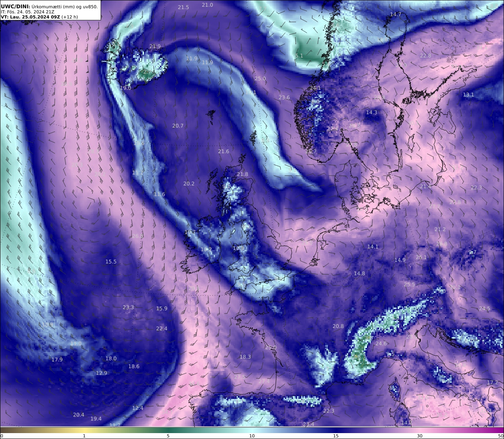Viewport: 504px width, 439px height.
Task: Click the 'IT: Fös. 24. 05. 2024 21Z' line
Action: (28, 12)
